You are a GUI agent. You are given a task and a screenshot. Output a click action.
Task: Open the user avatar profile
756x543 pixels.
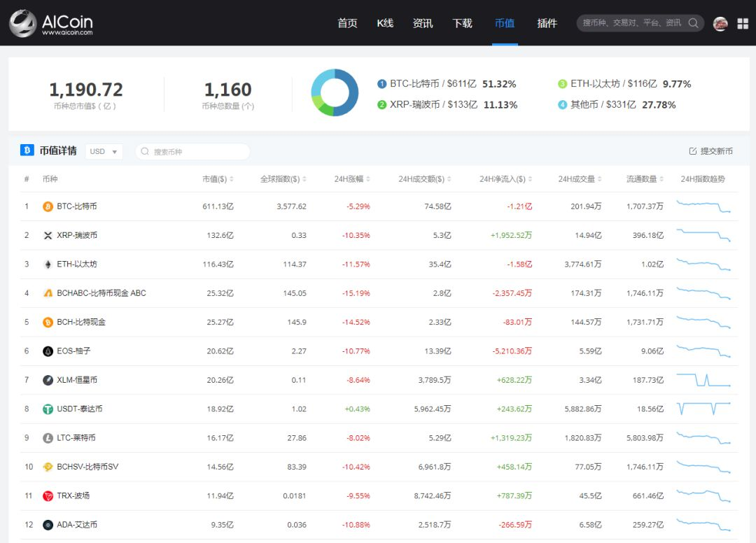[x=720, y=23]
